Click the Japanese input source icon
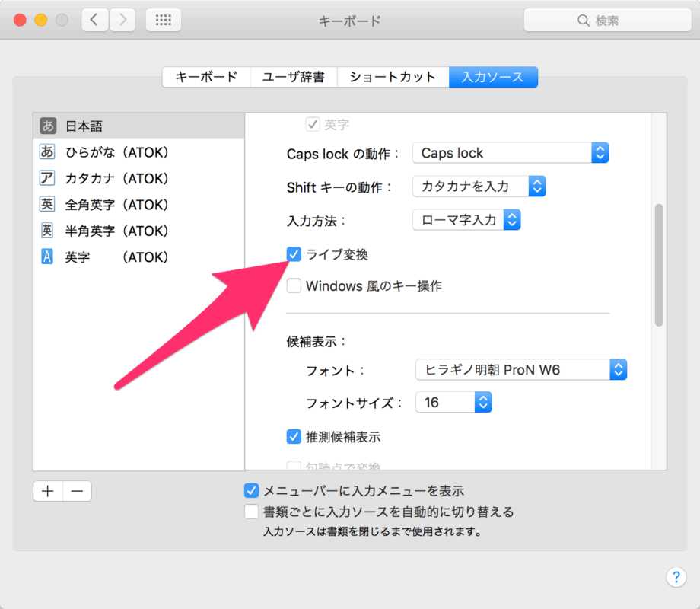 point(48,126)
